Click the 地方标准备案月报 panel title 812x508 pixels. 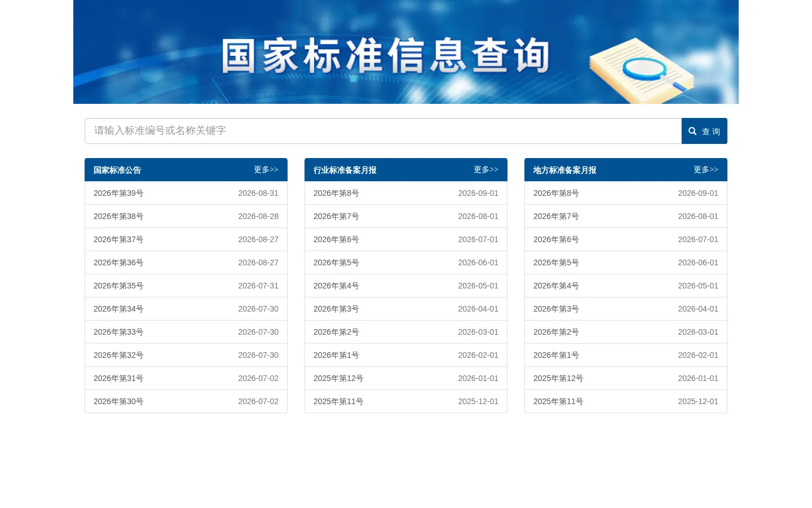pos(565,170)
